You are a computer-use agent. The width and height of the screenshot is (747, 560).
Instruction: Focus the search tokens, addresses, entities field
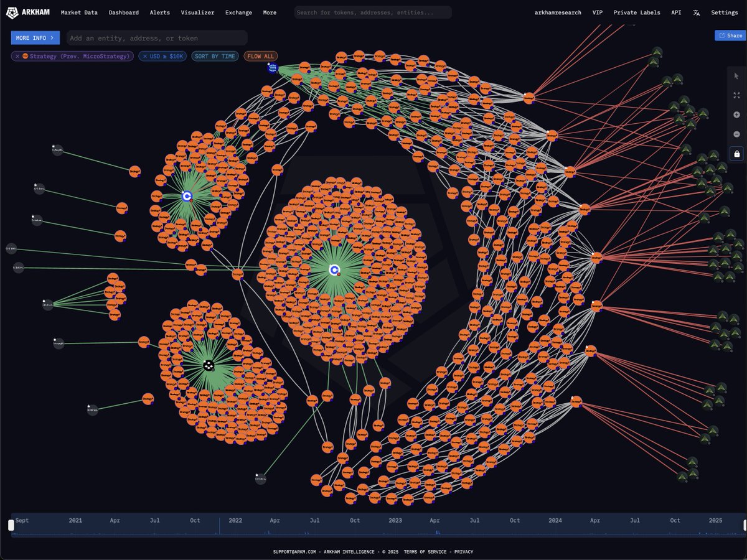click(373, 12)
